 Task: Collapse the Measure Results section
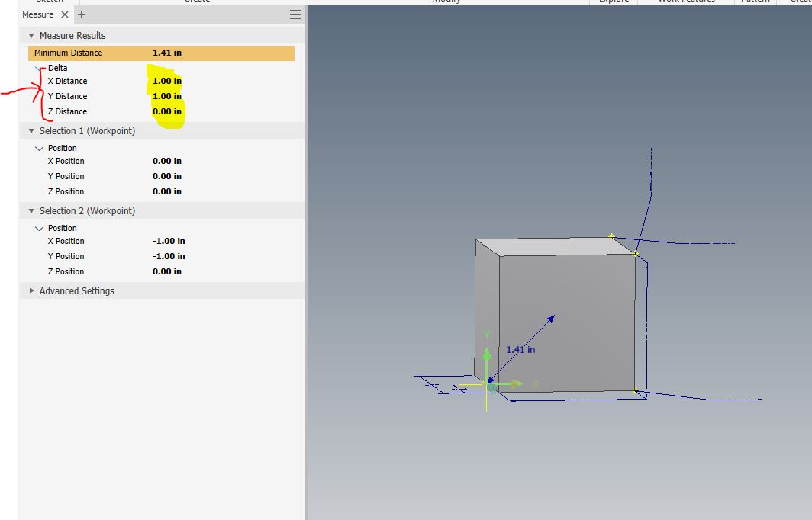point(31,35)
